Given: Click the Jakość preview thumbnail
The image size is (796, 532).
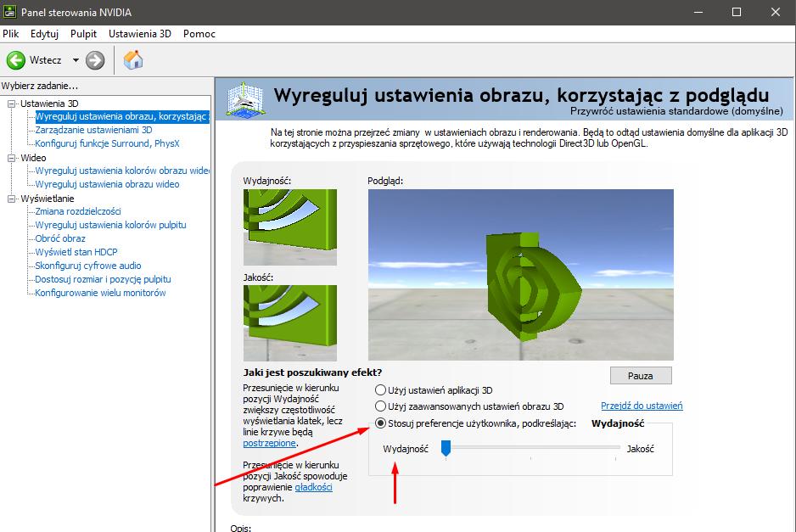Looking at the screenshot, I should (290, 323).
